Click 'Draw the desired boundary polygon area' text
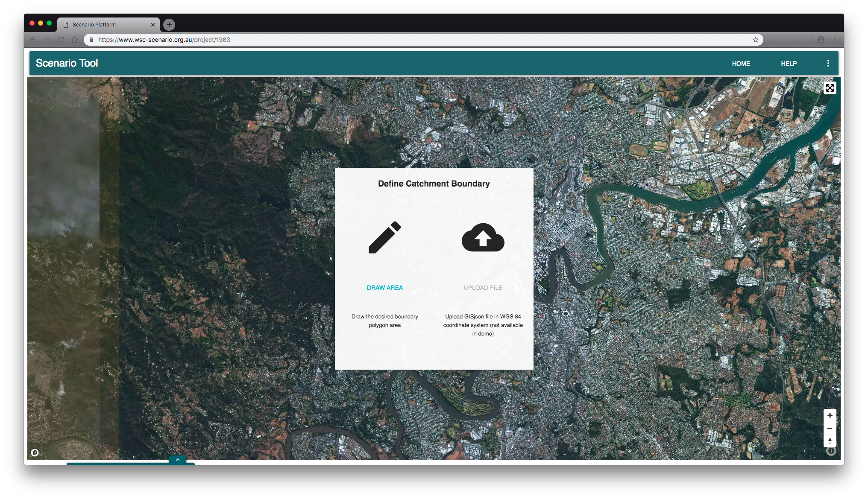 click(384, 321)
